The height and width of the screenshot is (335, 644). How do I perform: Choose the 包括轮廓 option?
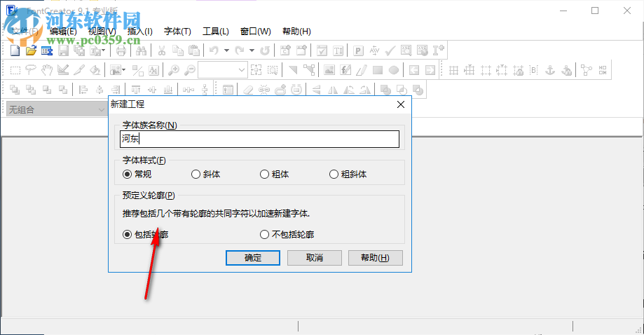[145, 234]
